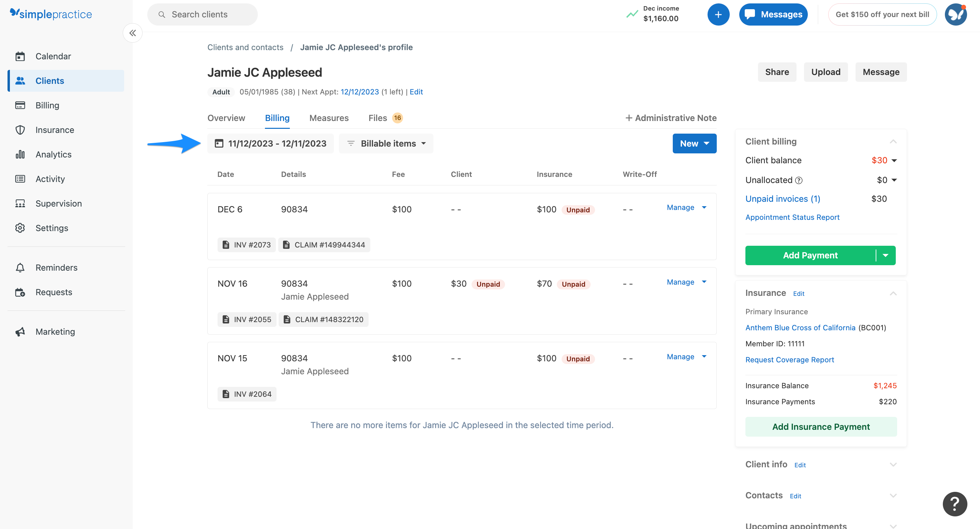Select the Marketing megaphone icon
The image size is (980, 529).
20,331
